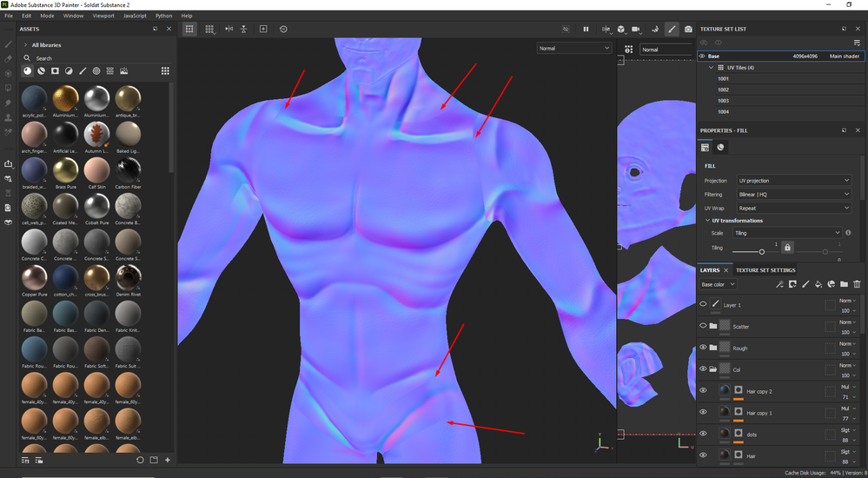The height and width of the screenshot is (478, 868).
Task: Open the Base color channel dropdown
Action: [x=719, y=284]
